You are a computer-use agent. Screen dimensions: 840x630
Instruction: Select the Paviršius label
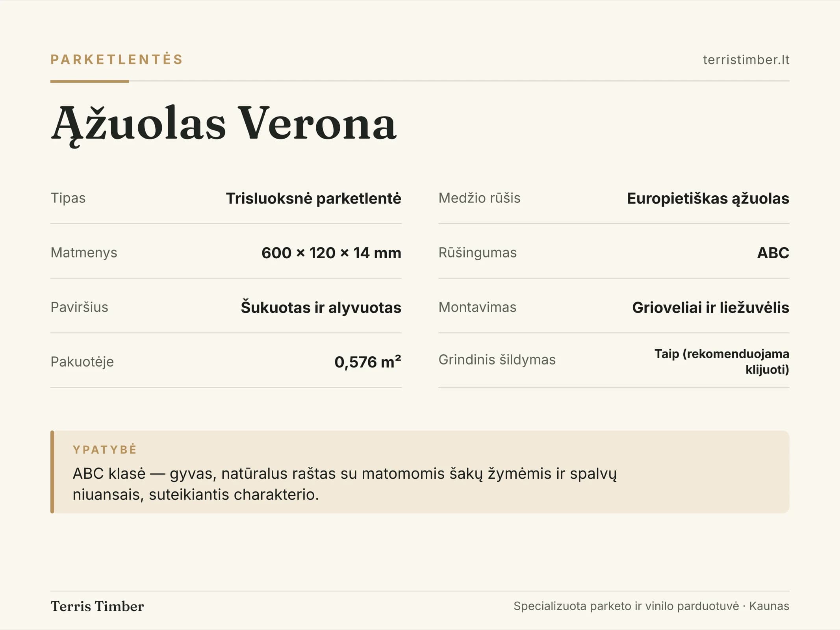(79, 307)
